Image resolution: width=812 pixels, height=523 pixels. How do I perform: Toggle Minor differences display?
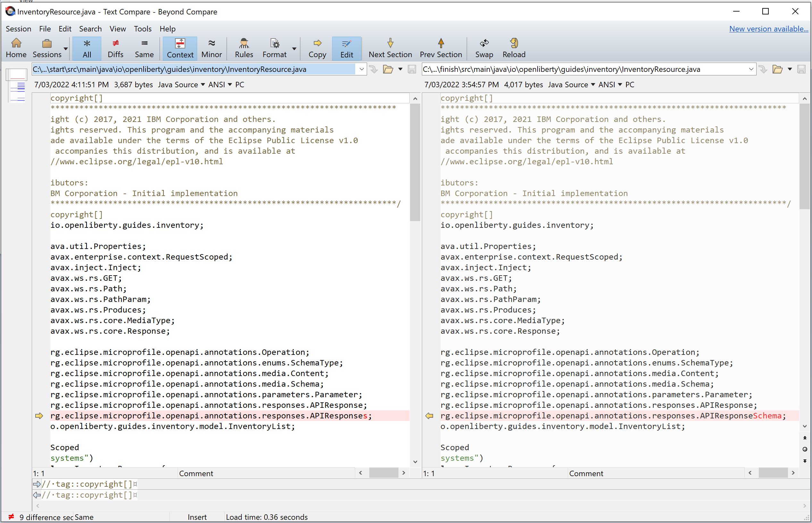coord(211,47)
